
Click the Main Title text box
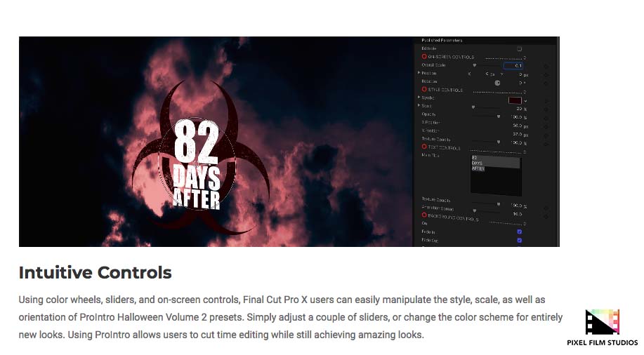tap(495, 175)
